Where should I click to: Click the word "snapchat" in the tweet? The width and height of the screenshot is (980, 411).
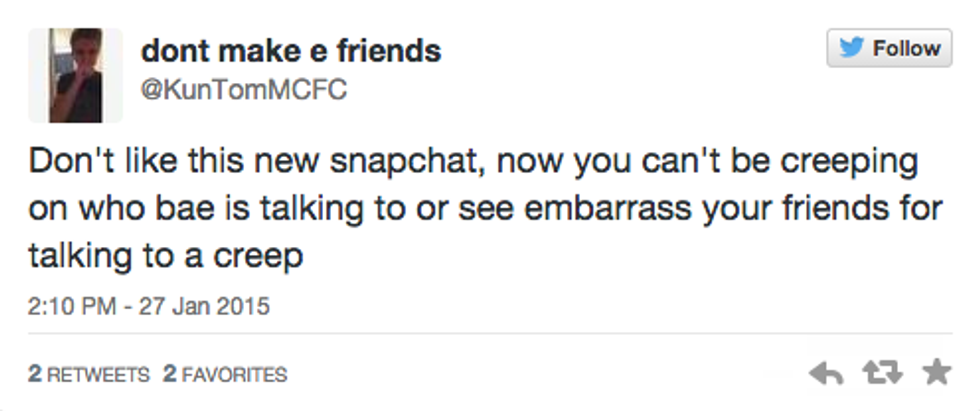(414, 163)
